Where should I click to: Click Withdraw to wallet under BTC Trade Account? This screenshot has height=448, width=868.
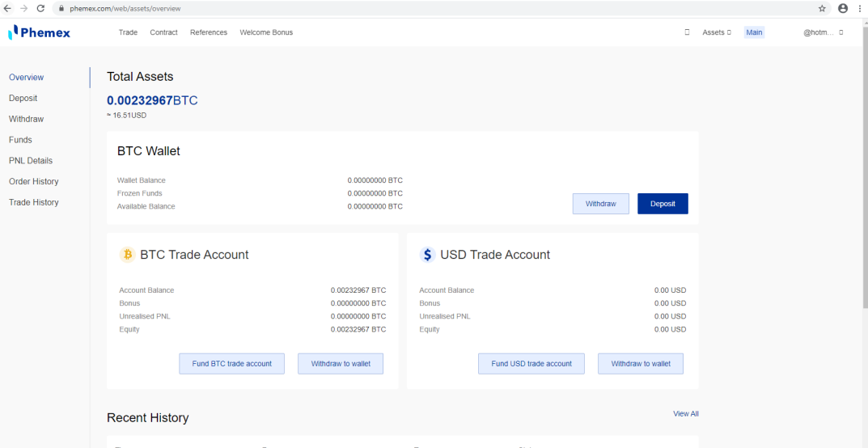(341, 364)
